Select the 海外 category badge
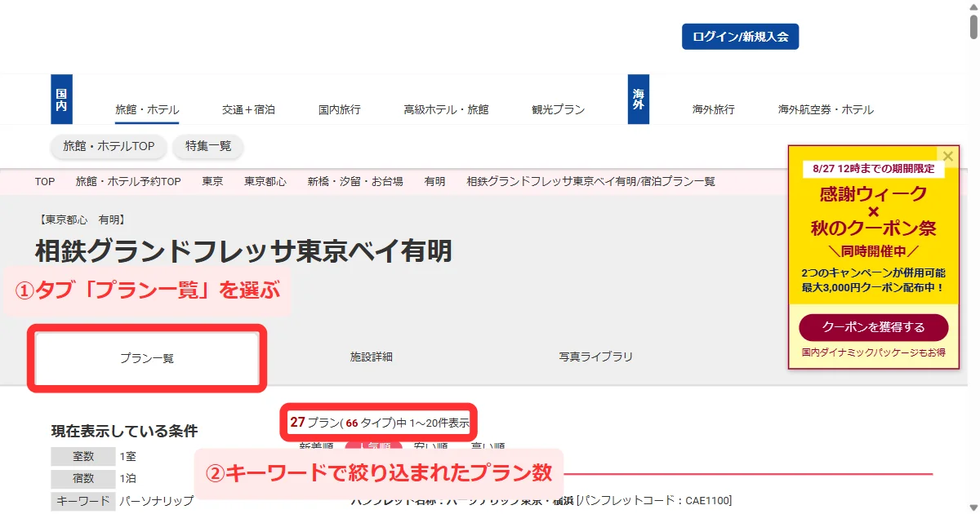Image resolution: width=980 pixels, height=514 pixels. click(x=639, y=100)
